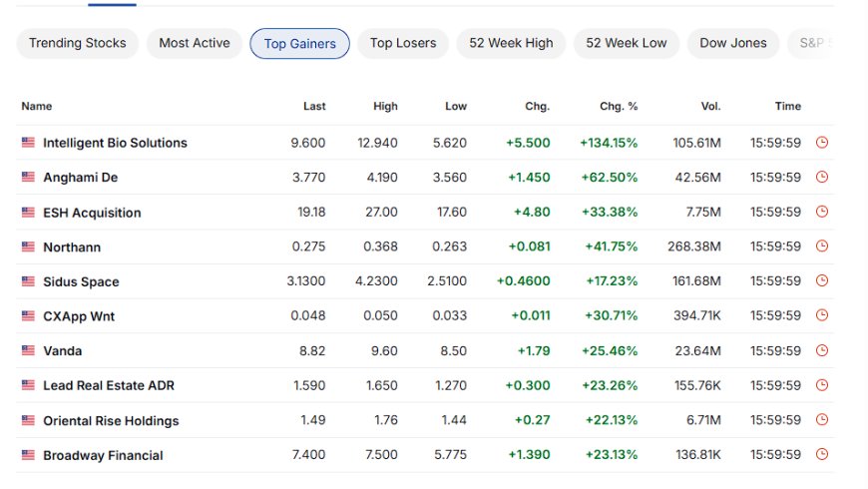The height and width of the screenshot is (489, 868).
Task: Open the CXApp Wnt stock link
Action: [79, 316]
